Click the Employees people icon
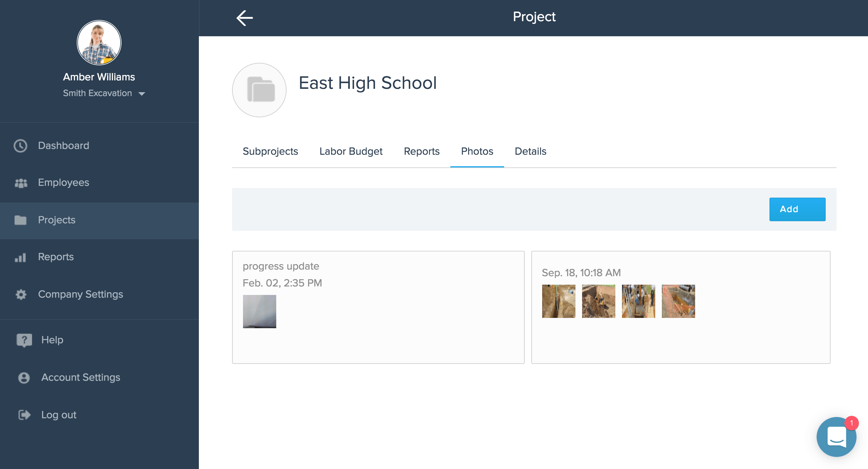Viewport: 868px width, 469px height. [21, 183]
